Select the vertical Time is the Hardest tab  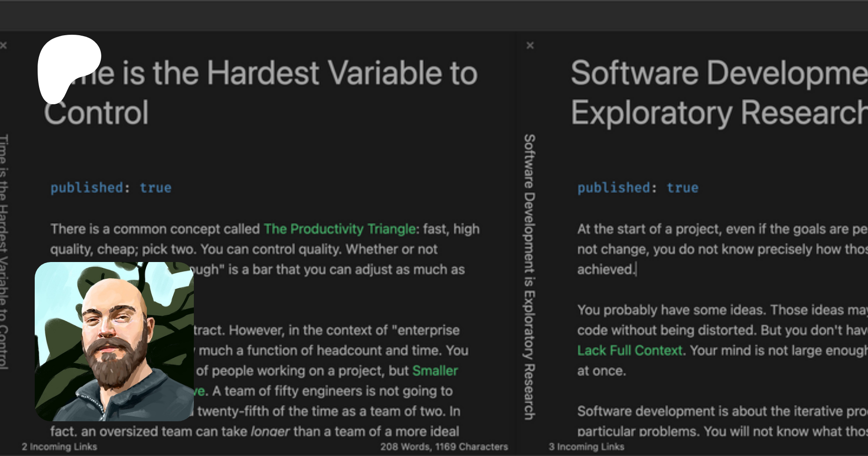click(4, 251)
